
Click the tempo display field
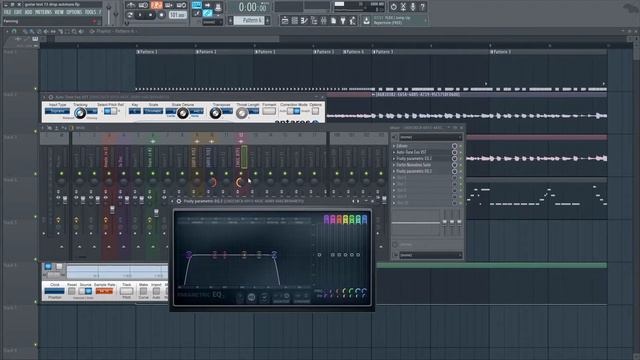pos(178,15)
